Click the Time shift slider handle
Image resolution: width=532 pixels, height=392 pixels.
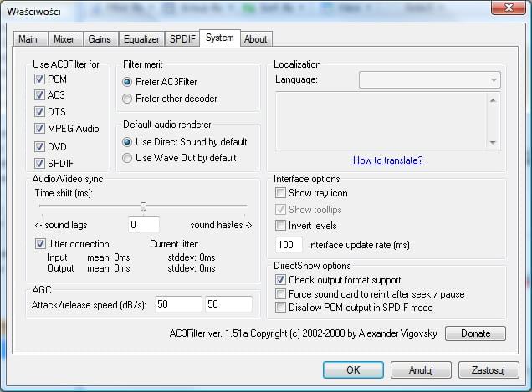pos(144,206)
